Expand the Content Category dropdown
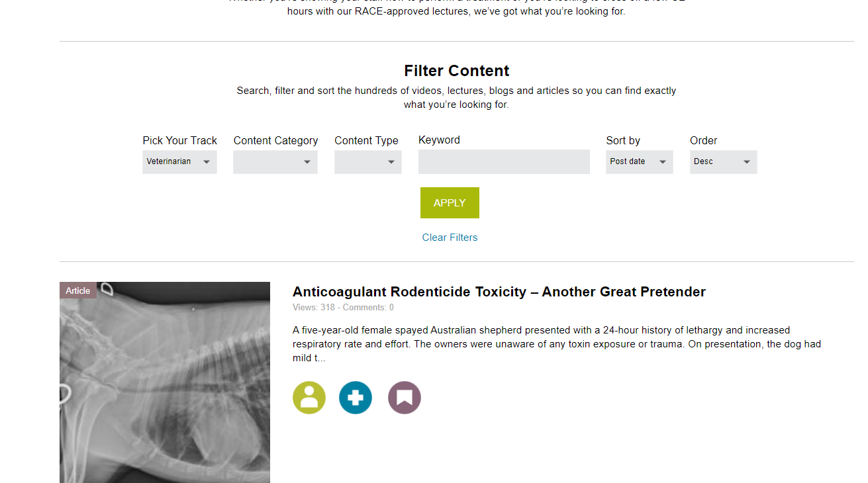The image size is (868, 483). pos(275,162)
